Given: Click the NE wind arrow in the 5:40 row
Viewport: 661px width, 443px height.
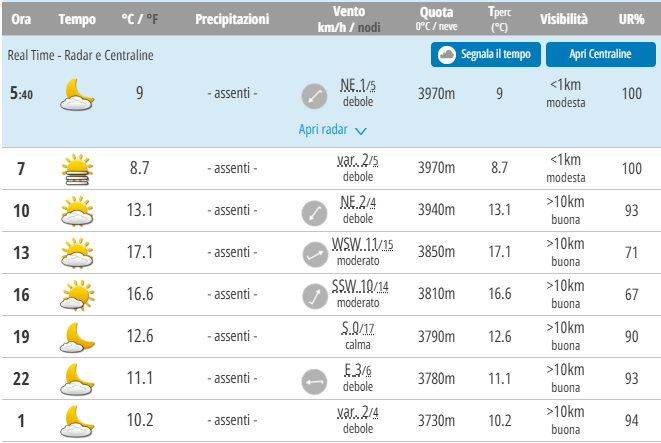Looking at the screenshot, I should (314, 95).
